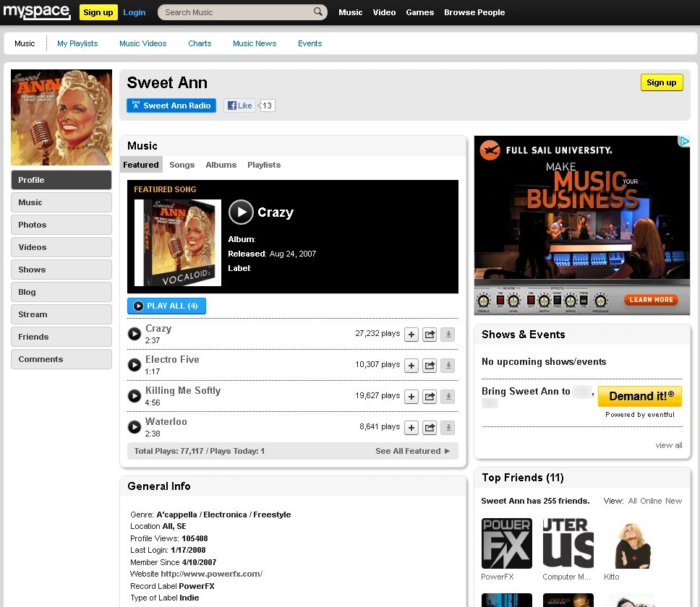Switch to the Albums tab
700x607 pixels.
221,165
